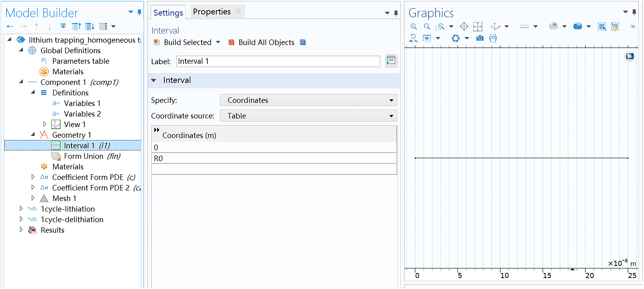
Task: Take a snapshot with the camera icon
Action: (x=480, y=38)
